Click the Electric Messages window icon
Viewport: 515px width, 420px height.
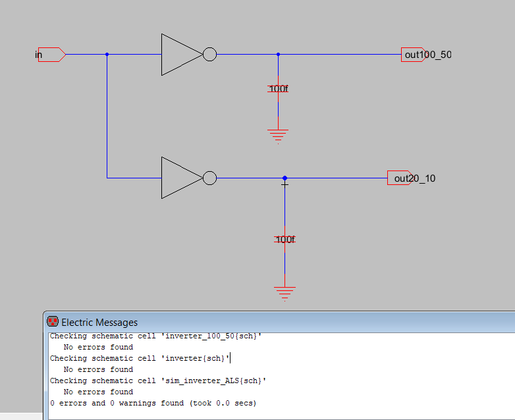[x=53, y=322]
